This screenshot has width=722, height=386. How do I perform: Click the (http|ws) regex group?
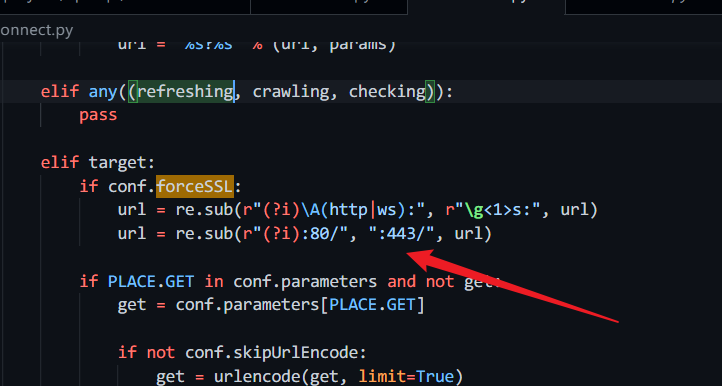pos(364,210)
